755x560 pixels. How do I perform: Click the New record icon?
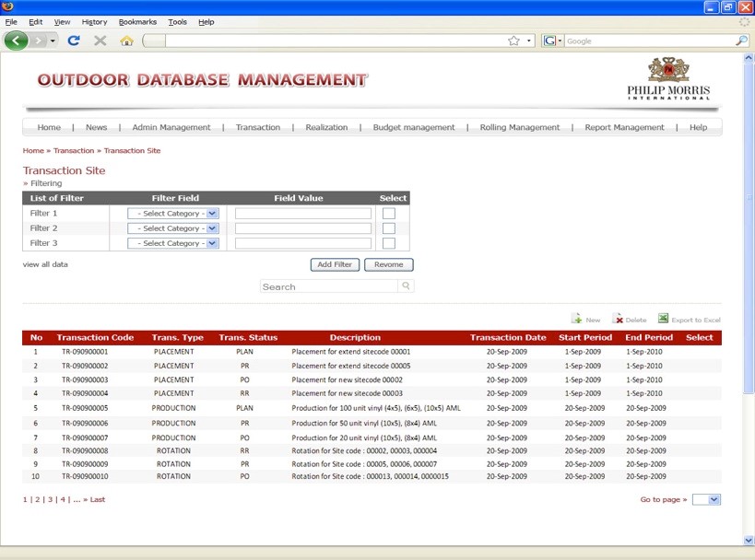tap(576, 319)
